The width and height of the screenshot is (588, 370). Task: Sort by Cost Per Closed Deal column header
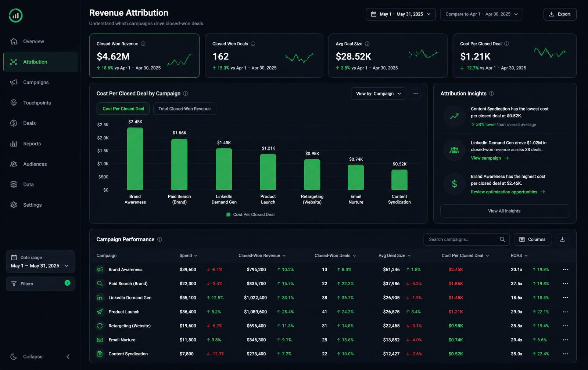pyautogui.click(x=465, y=255)
